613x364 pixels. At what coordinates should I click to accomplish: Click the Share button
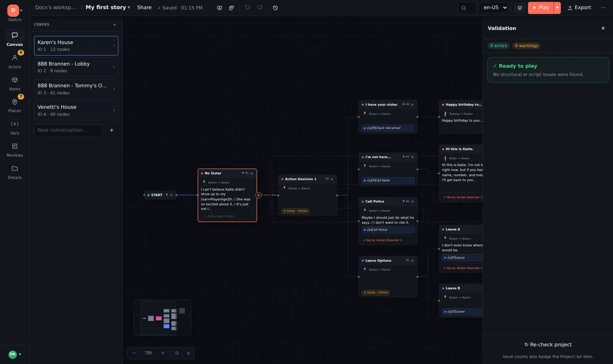(144, 7)
